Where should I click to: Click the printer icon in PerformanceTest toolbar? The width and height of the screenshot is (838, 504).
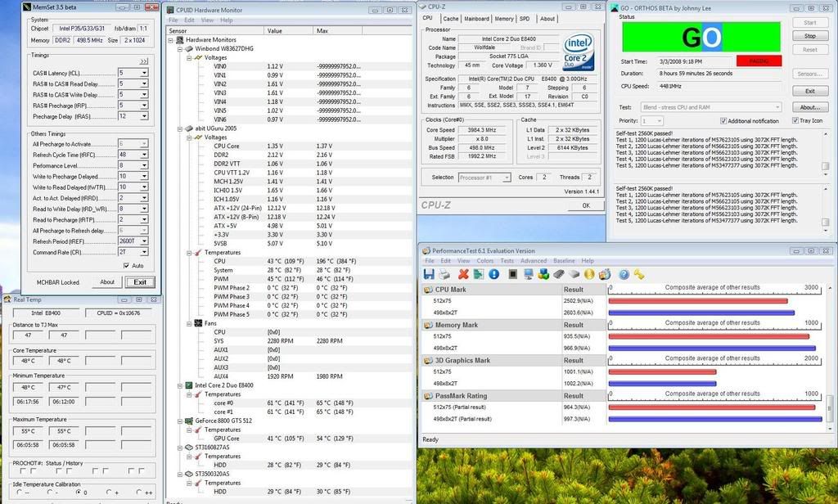[444, 274]
